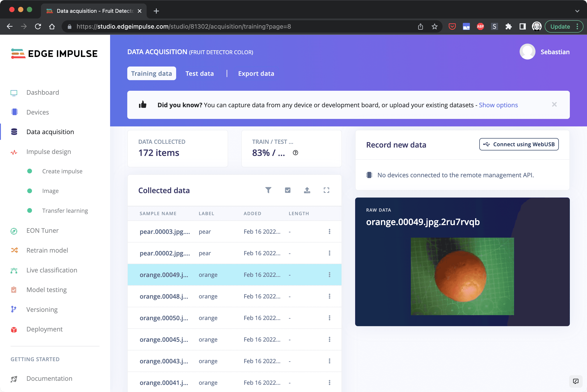Open the three-dot menu for orange.00049
The height and width of the screenshot is (392, 587).
click(329, 275)
